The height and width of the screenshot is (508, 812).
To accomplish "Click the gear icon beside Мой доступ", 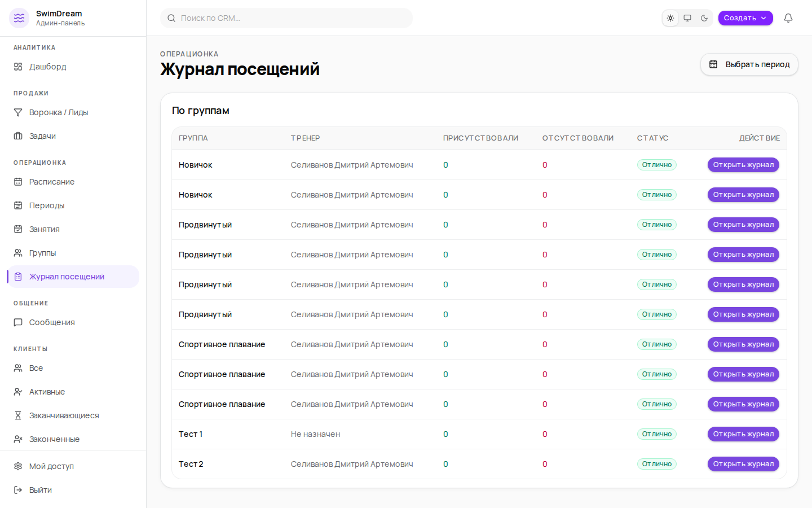I will 18,466.
